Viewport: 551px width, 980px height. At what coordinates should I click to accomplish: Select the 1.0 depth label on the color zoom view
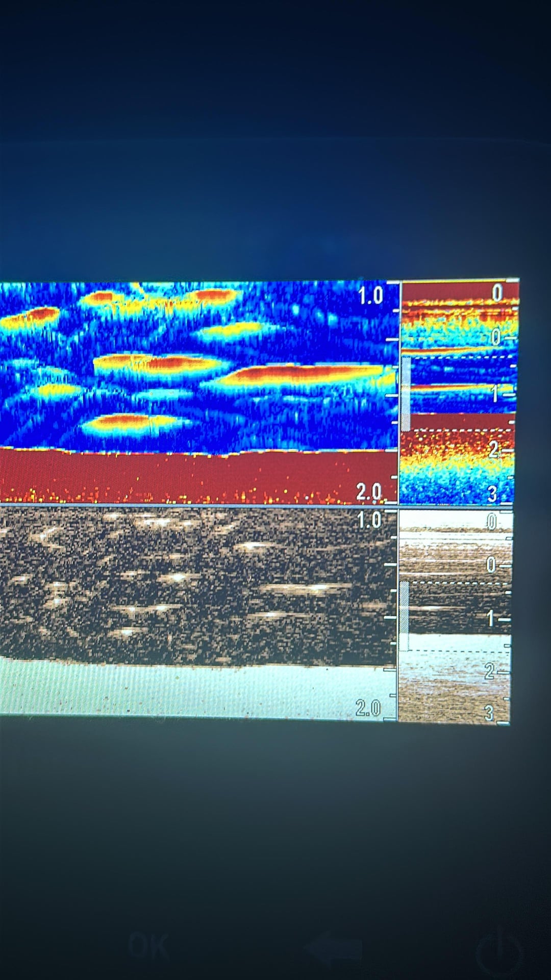coord(370,296)
